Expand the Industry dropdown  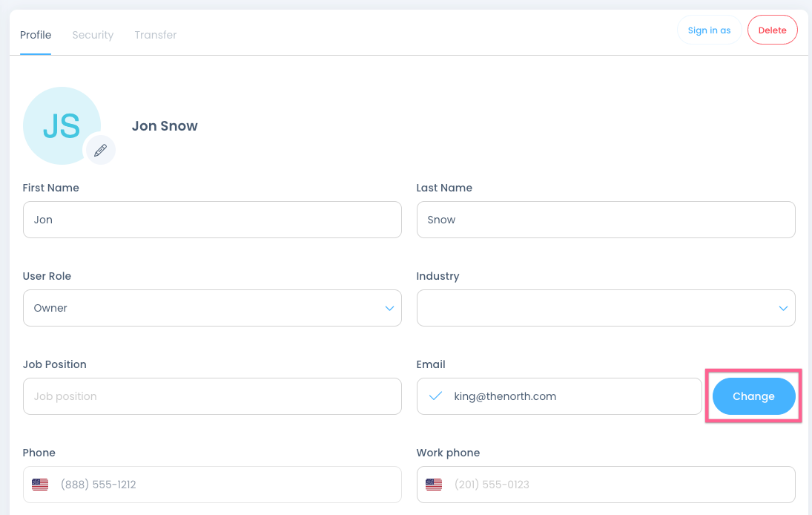tap(606, 308)
